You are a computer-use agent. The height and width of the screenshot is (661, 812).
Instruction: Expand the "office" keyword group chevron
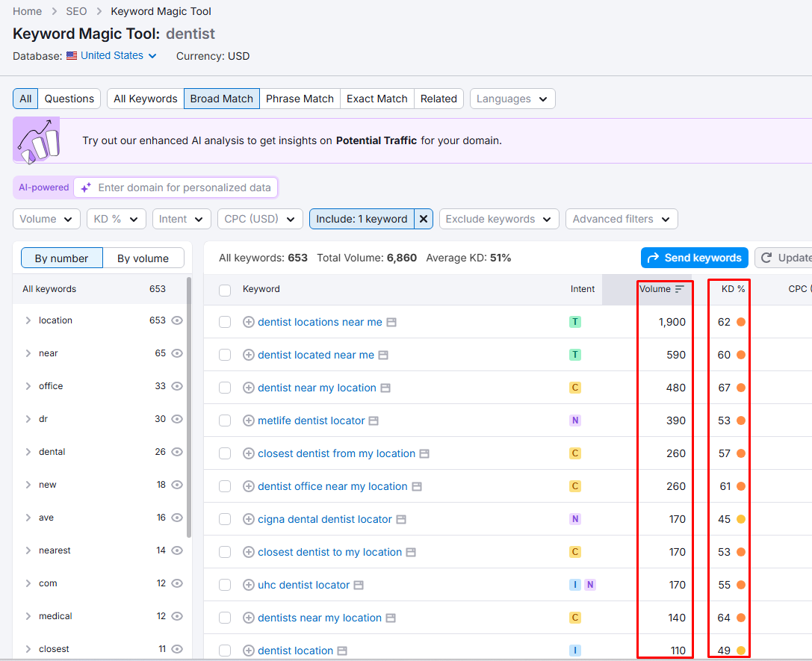pos(28,386)
